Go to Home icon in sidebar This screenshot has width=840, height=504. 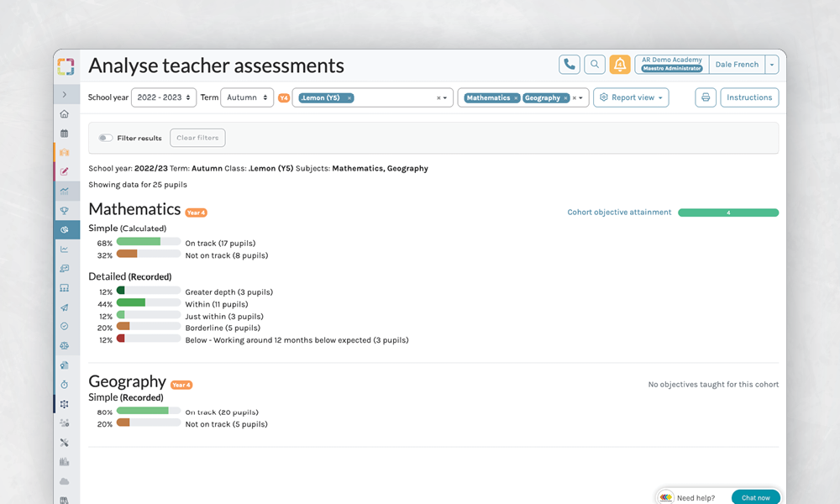pos(65,113)
